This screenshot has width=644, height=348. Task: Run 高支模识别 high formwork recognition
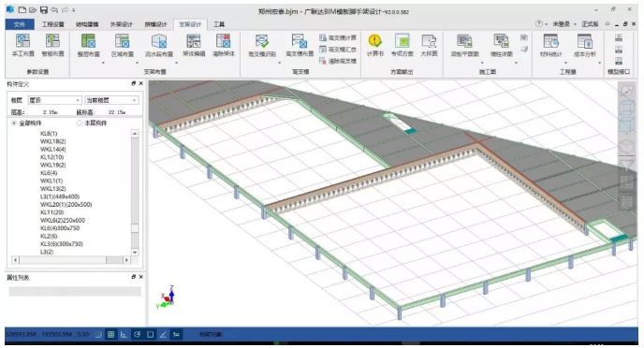pyautogui.click(x=262, y=46)
